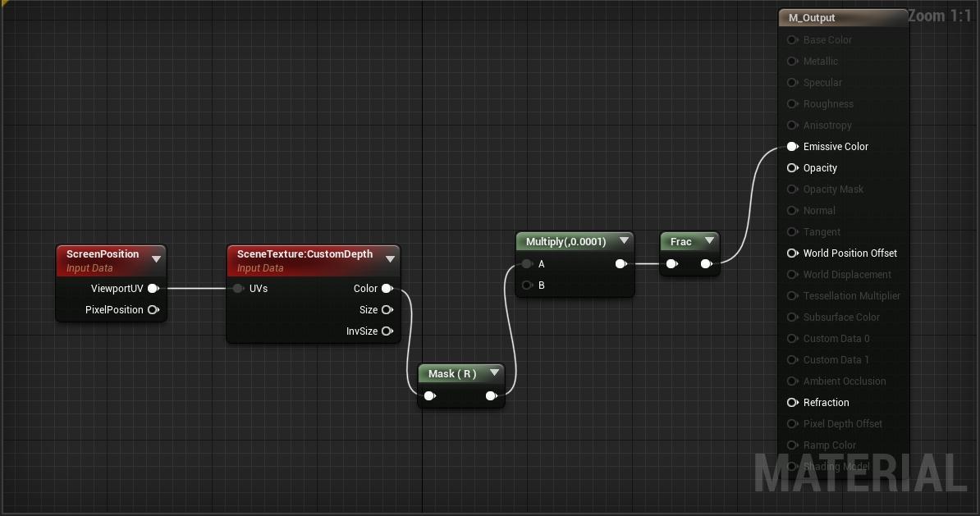
Task: Click the Emissive Color input pin on M_Output
Action: click(792, 146)
